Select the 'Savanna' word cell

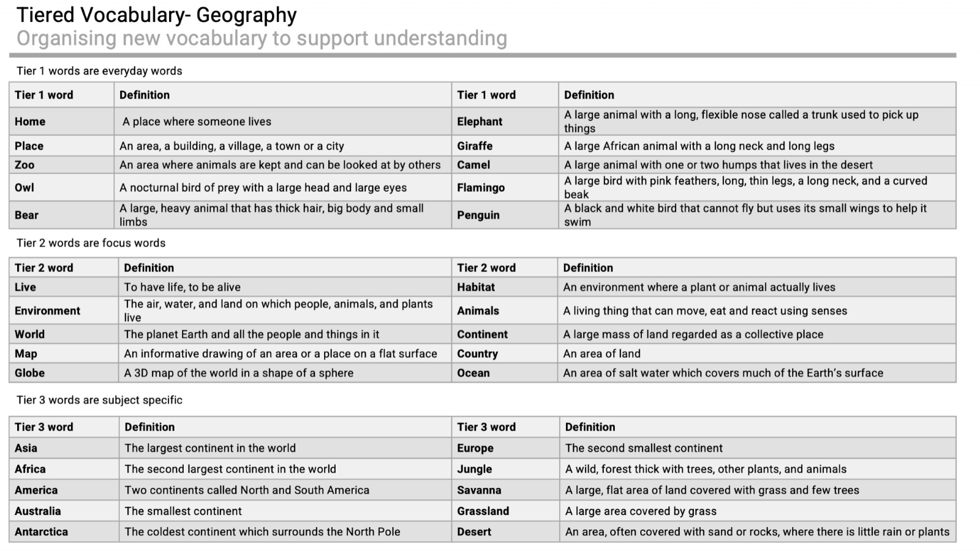click(x=505, y=490)
